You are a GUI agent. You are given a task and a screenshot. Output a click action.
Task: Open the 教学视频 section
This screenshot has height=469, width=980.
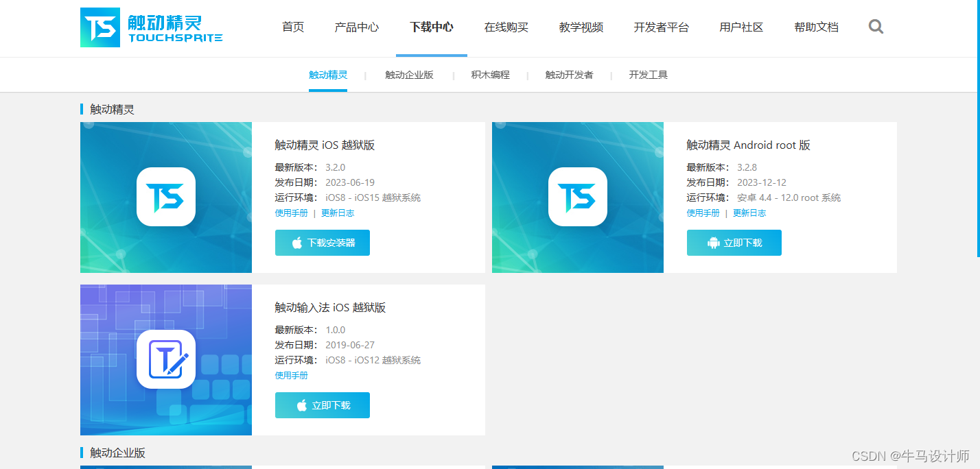581,27
